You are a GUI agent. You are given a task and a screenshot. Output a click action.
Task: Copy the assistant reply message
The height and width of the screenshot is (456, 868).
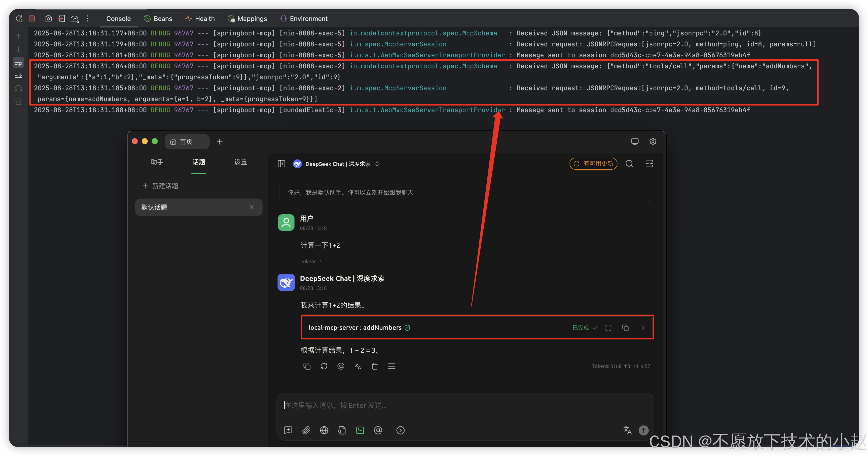tap(307, 366)
